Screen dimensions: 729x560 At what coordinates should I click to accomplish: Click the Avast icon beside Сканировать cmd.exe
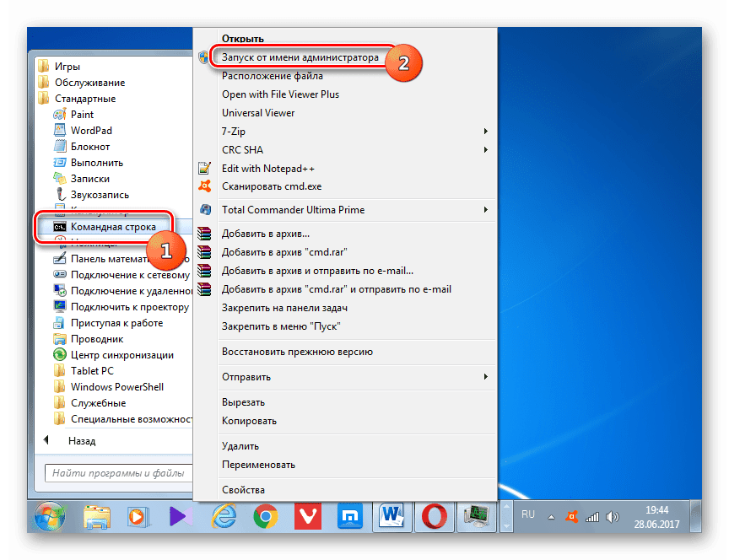pos(204,186)
